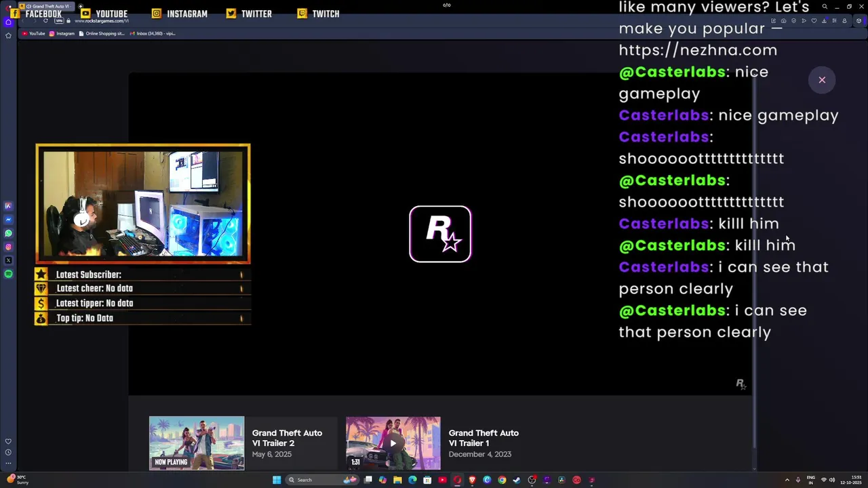
Task: Open the three-dot sidebar setup menu
Action: pos(8,464)
